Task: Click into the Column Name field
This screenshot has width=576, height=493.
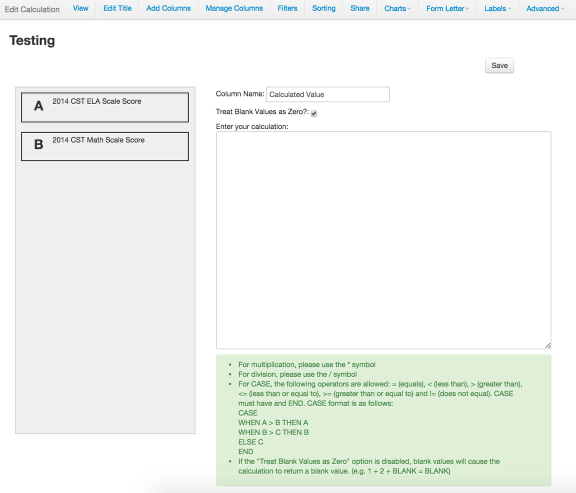Action: (328, 94)
